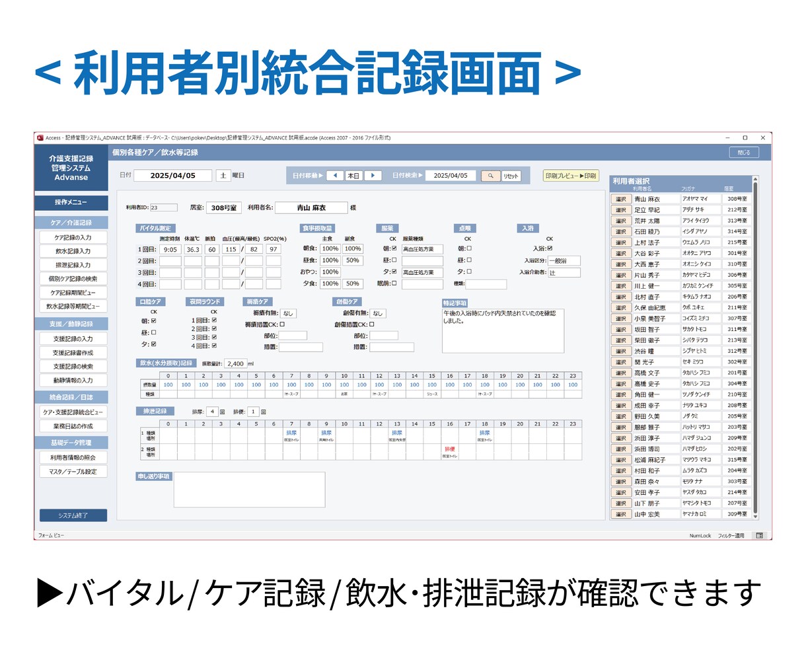Viewport: 806px width, 672px height.
Task: Click the 居室 field showing 308号室
Action: click(223, 207)
